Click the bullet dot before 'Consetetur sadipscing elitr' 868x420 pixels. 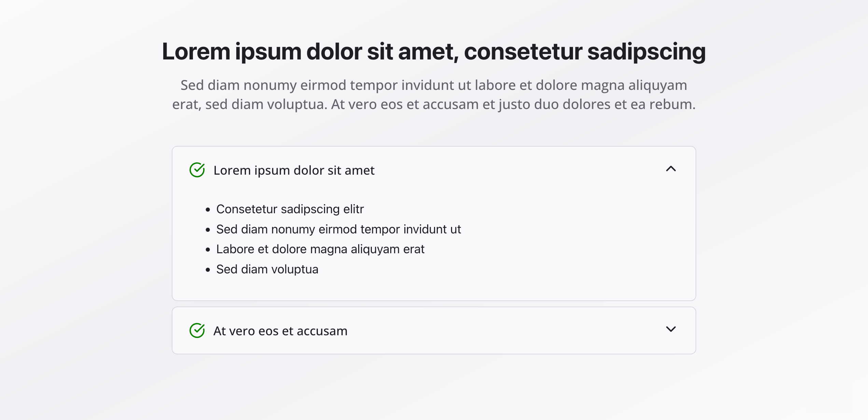click(x=208, y=210)
